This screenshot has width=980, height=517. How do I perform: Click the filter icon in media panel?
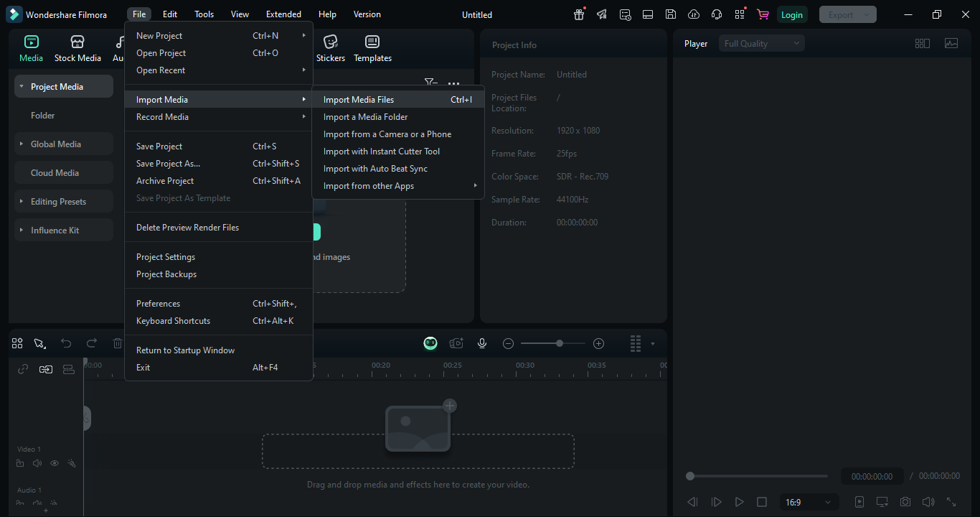coord(430,83)
